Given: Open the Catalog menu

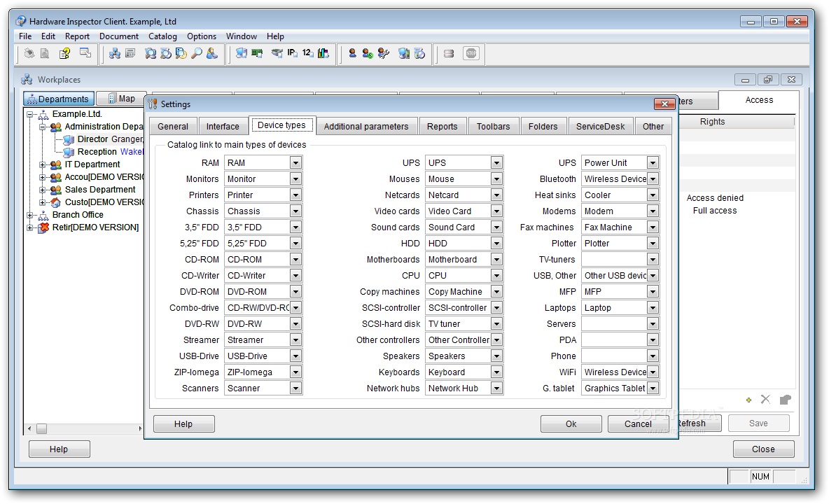Looking at the screenshot, I should 162,36.
